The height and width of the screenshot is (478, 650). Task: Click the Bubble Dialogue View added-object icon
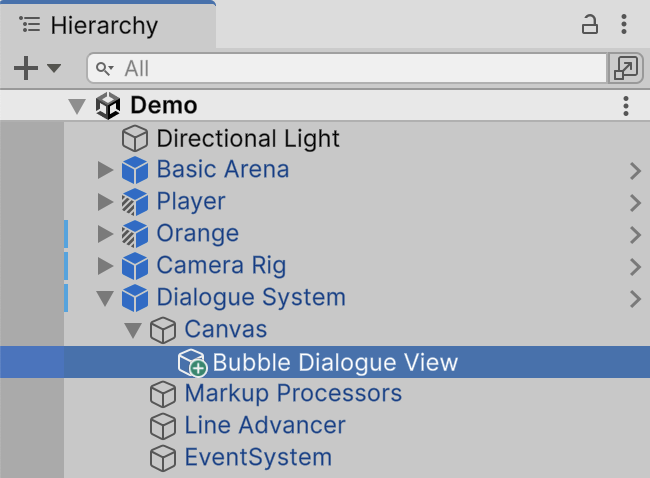click(x=191, y=362)
